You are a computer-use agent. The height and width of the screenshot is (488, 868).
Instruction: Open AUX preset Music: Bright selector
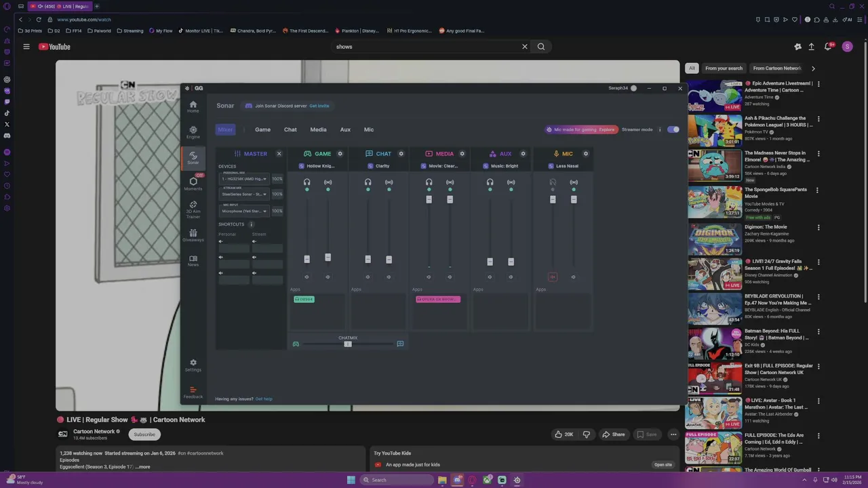tap(500, 166)
